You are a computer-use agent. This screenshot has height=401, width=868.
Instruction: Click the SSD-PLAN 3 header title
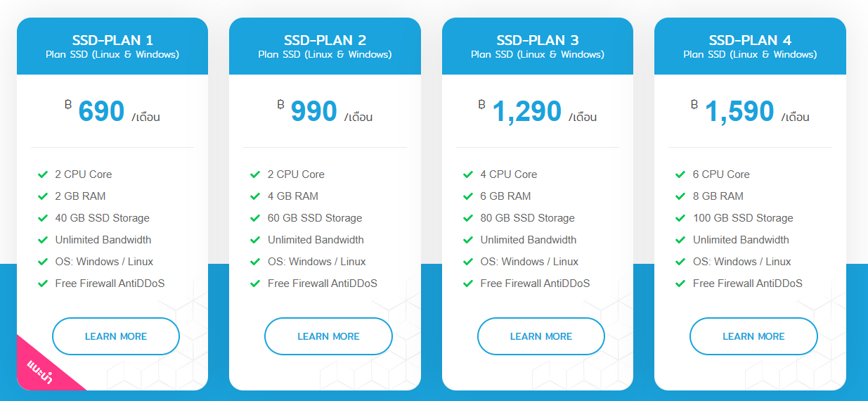538,40
